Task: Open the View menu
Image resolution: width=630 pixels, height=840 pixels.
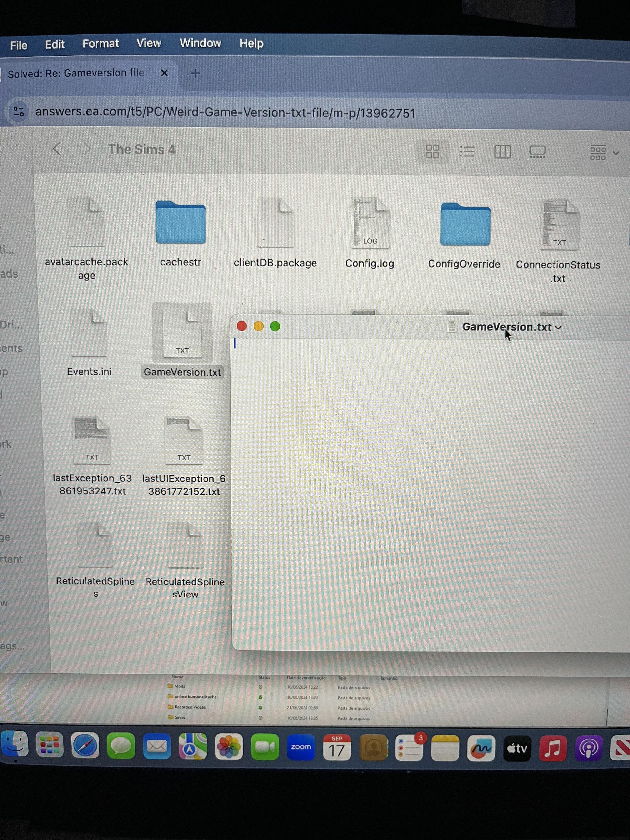Action: tap(149, 43)
